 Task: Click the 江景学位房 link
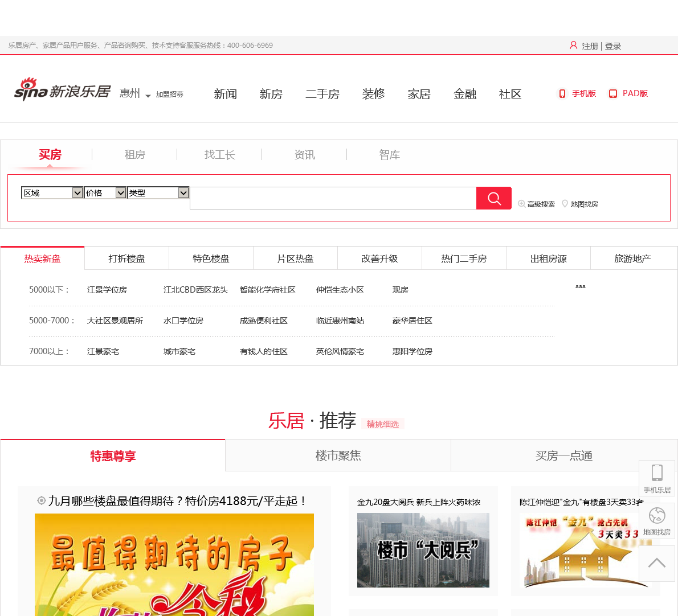click(107, 290)
